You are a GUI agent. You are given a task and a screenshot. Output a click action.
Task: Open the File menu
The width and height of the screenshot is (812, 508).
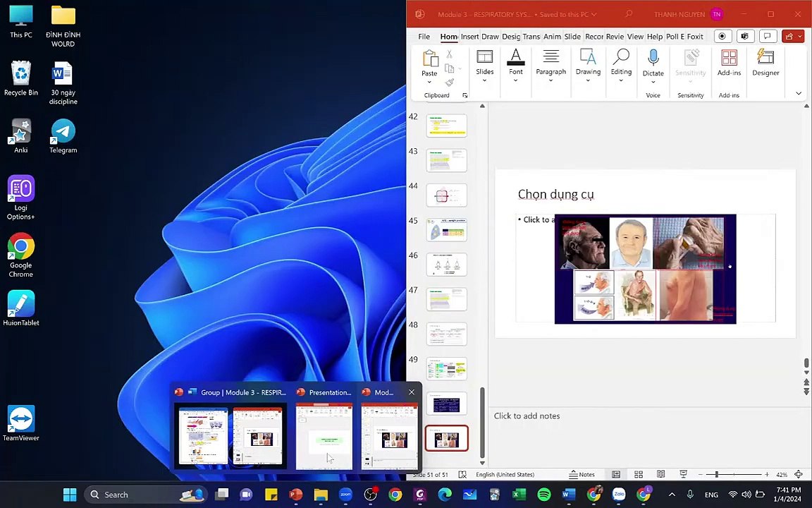click(424, 36)
